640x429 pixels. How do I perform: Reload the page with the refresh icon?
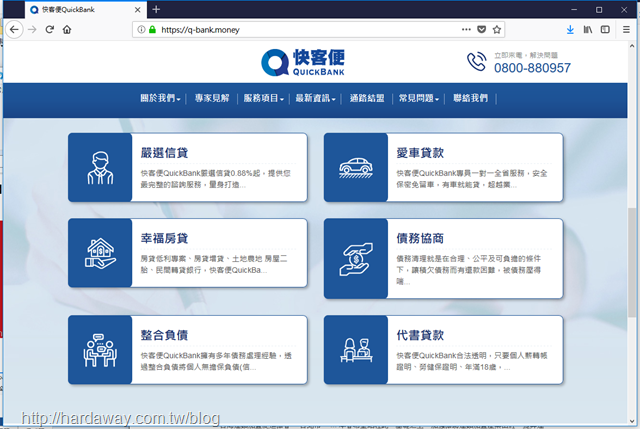point(50,29)
